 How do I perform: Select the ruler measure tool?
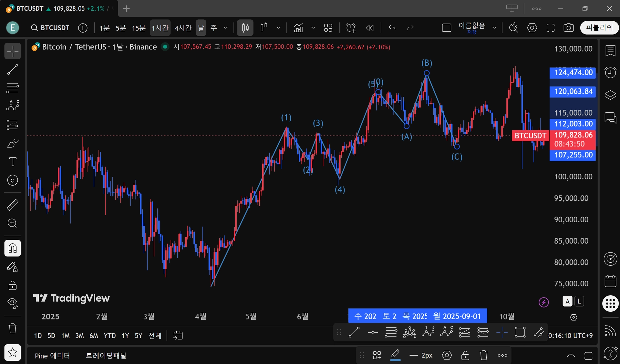pyautogui.click(x=13, y=205)
